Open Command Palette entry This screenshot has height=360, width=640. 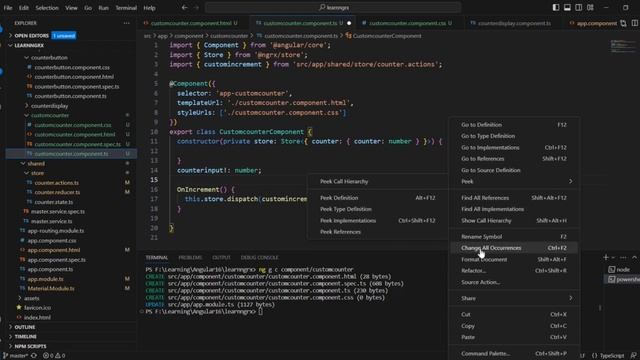(x=514, y=353)
